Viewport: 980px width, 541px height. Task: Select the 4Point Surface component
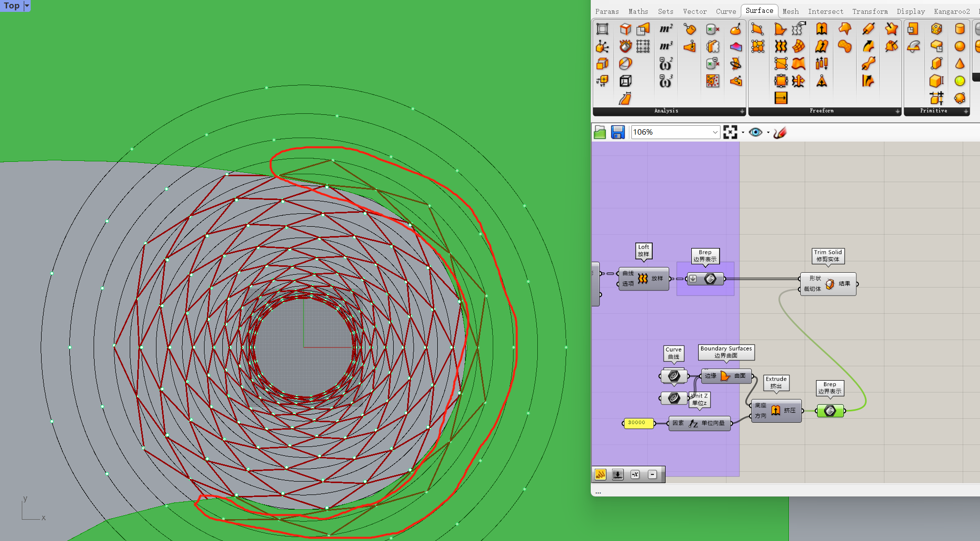click(x=758, y=29)
